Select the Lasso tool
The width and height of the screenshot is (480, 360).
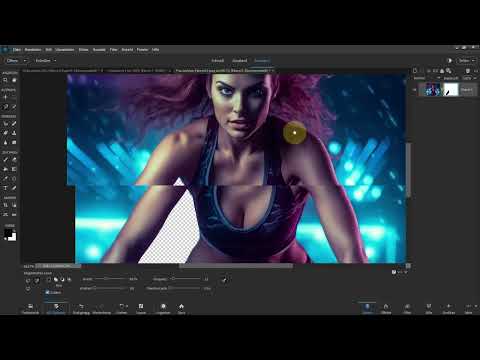[5, 107]
